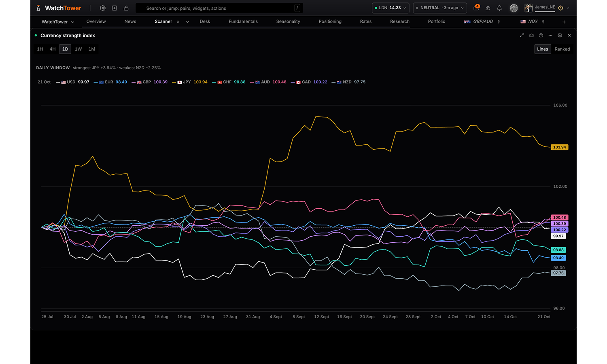Viewport: 607px width, 364px height.
Task: Toggle the layout lock icon
Action: (126, 8)
